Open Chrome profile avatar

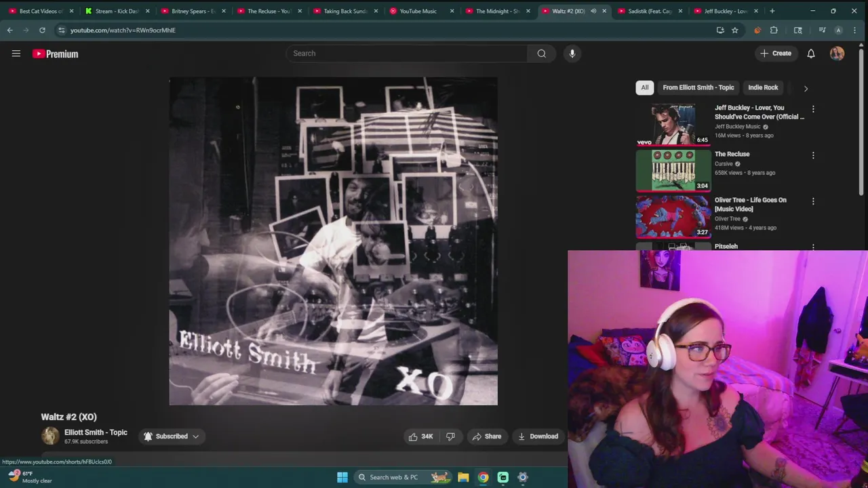[839, 30]
